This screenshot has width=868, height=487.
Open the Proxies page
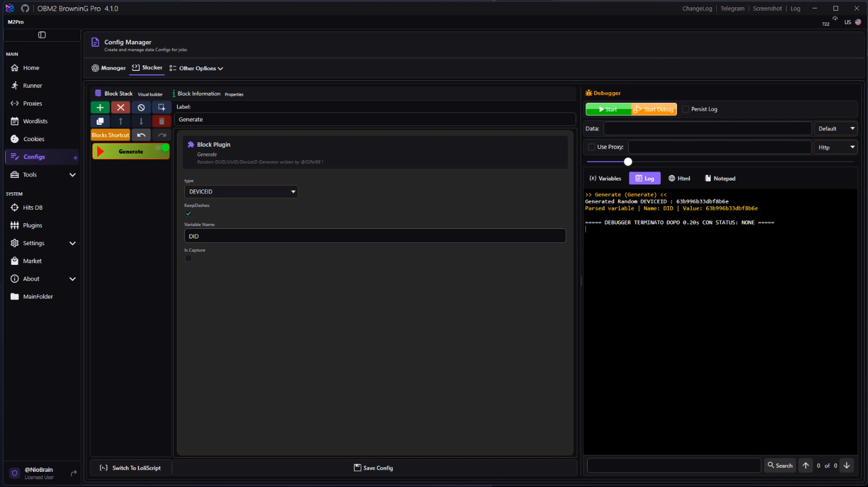[42, 103]
